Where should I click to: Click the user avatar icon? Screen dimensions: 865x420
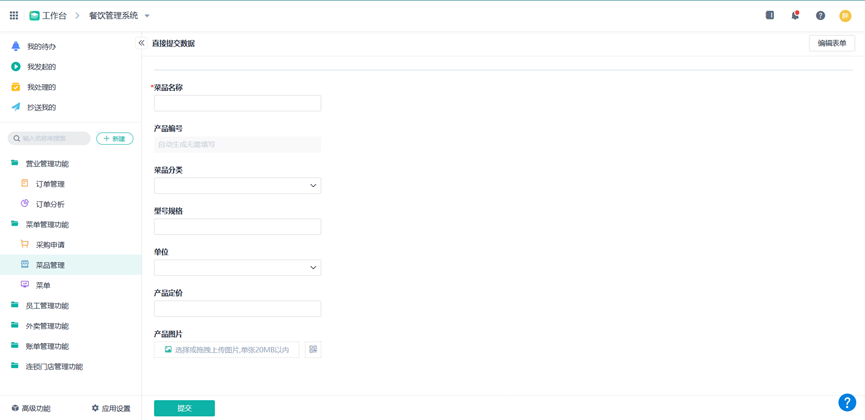845,16
